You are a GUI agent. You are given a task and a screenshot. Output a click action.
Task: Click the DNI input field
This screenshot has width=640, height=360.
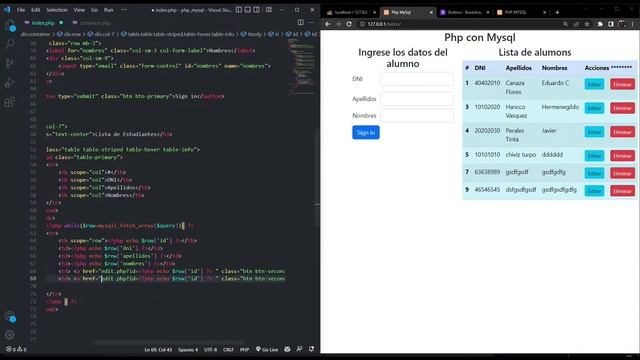[x=416, y=79]
